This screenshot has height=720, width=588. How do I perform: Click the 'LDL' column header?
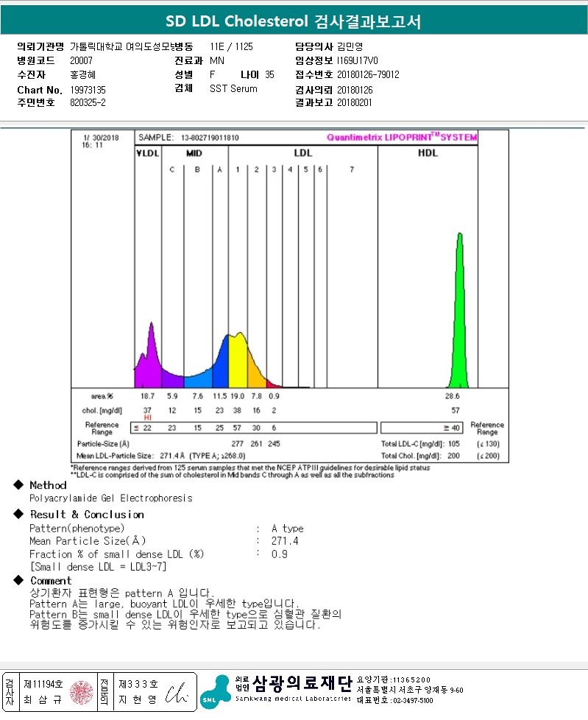[x=303, y=153]
